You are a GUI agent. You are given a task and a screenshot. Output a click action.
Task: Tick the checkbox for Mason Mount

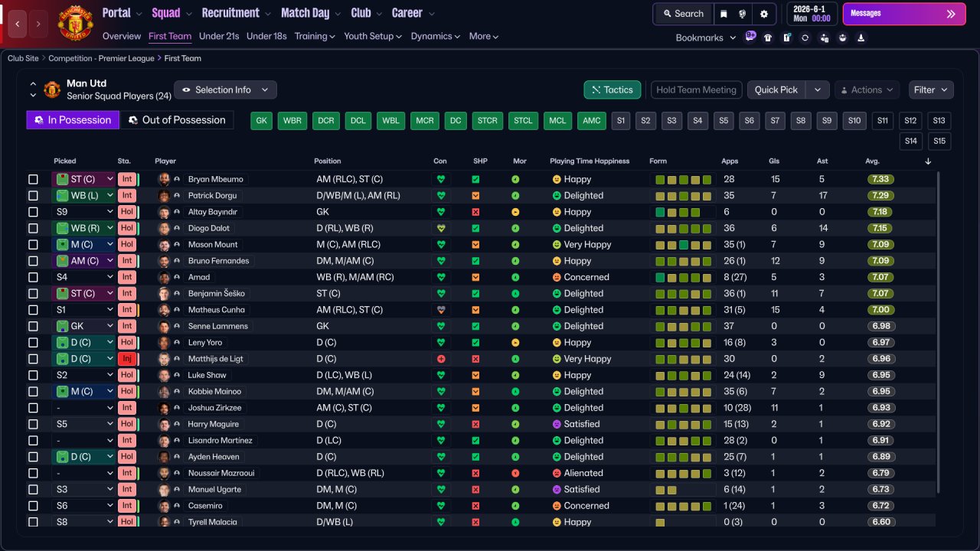coord(33,245)
